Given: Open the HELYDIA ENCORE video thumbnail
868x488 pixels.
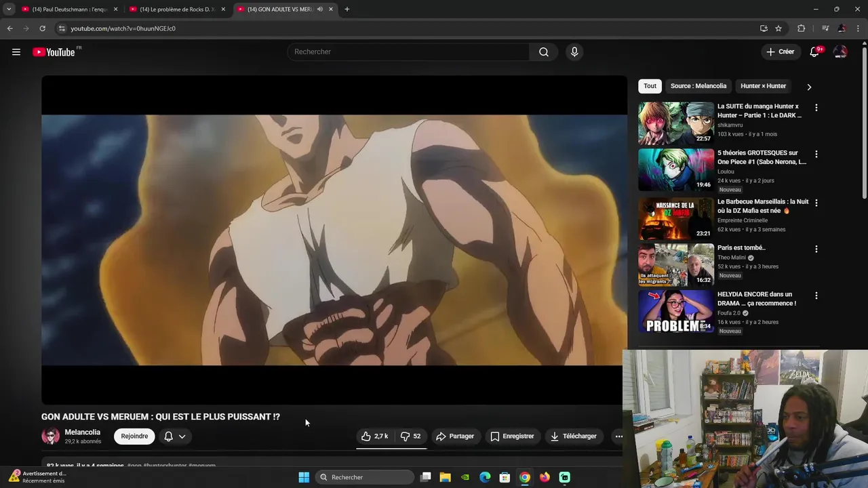Looking at the screenshot, I should click(x=676, y=312).
